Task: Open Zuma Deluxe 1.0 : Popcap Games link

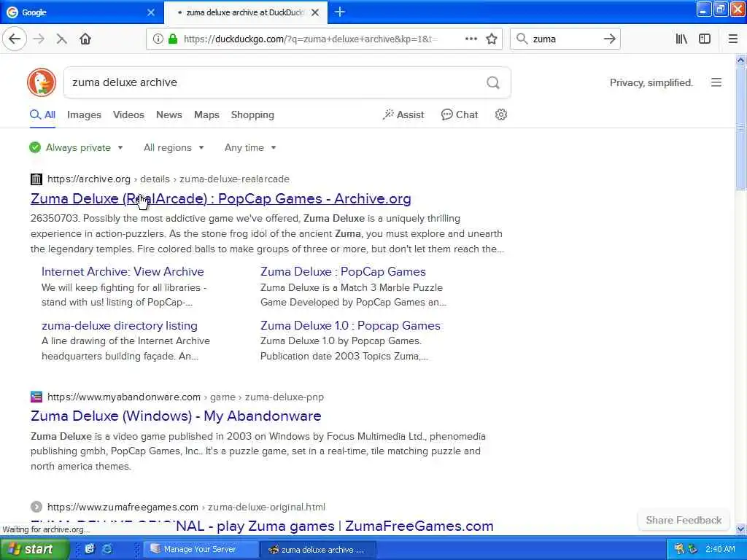Action: (x=350, y=326)
